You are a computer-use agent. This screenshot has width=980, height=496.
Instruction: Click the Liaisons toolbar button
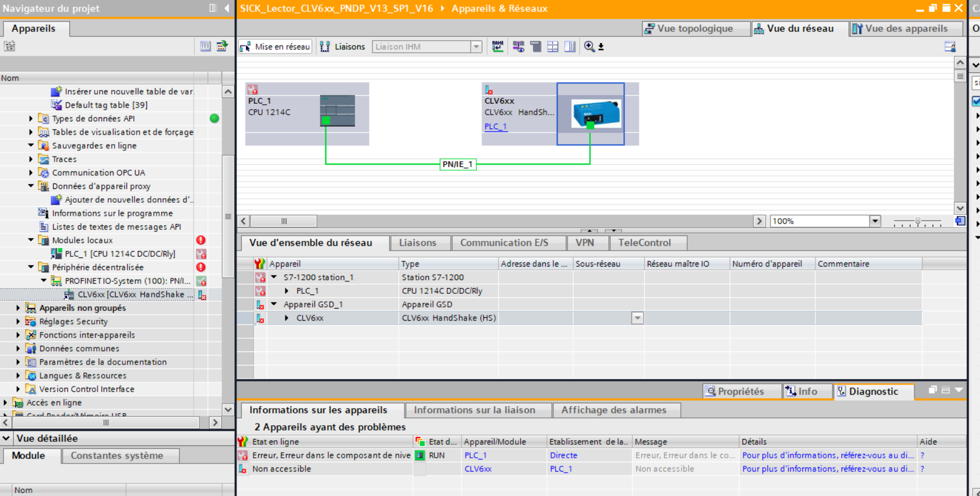342,47
